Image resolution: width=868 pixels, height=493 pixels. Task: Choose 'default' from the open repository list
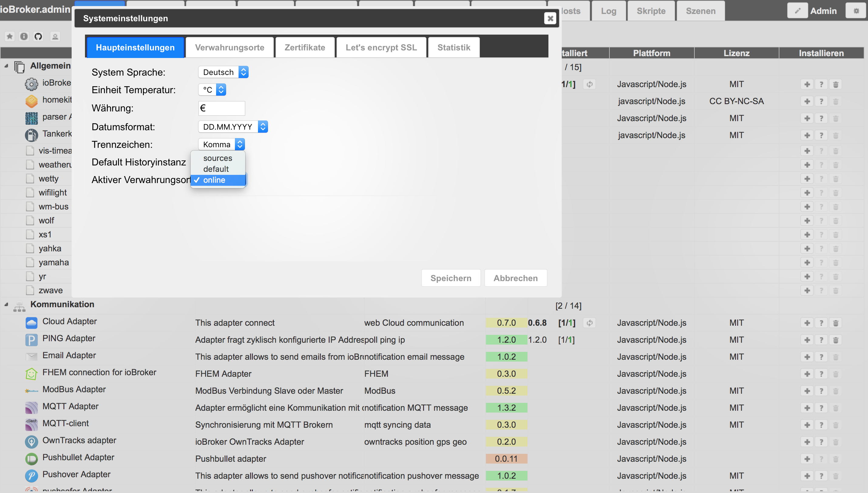point(216,169)
